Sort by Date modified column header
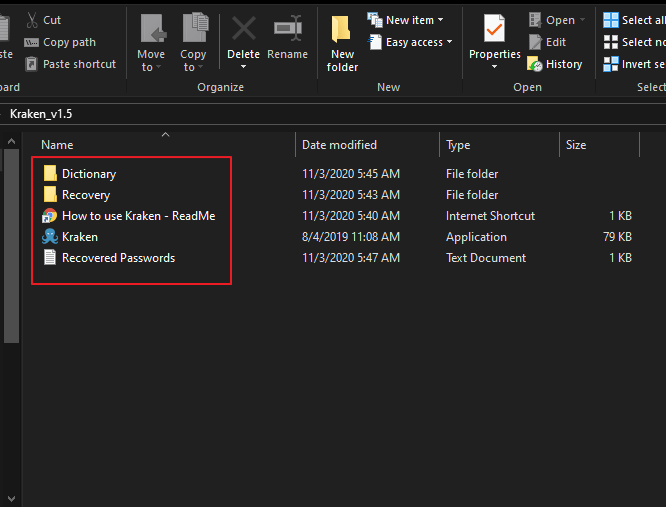 [339, 145]
